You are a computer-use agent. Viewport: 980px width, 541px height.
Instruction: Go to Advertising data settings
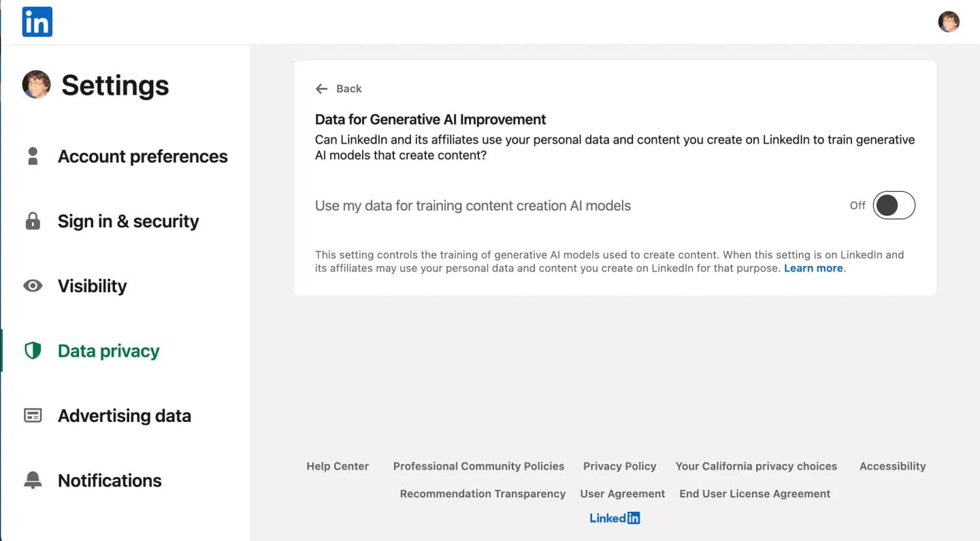click(124, 416)
